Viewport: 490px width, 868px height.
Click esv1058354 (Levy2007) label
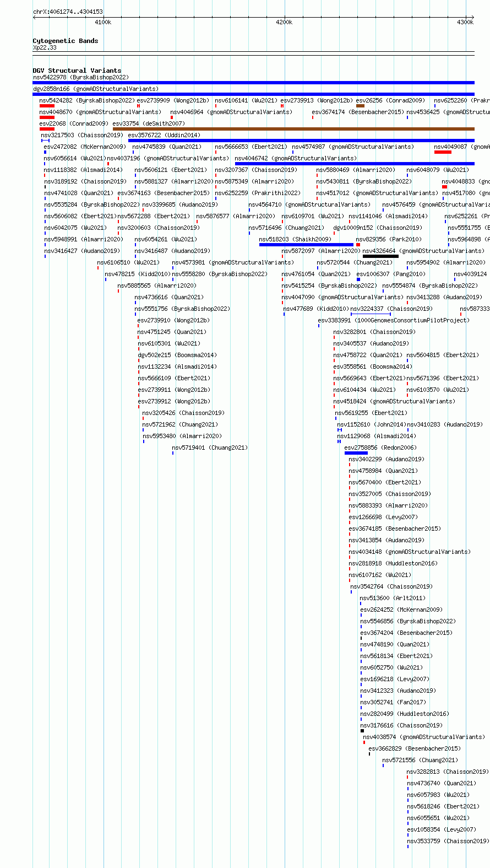pos(442,830)
